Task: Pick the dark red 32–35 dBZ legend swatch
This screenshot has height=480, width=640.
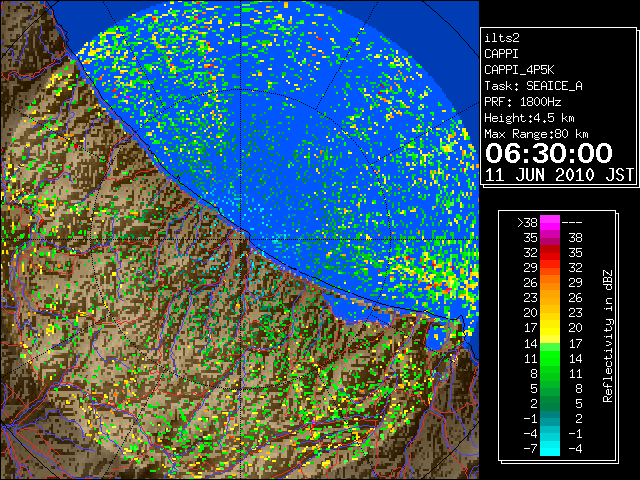Action: coord(550,253)
